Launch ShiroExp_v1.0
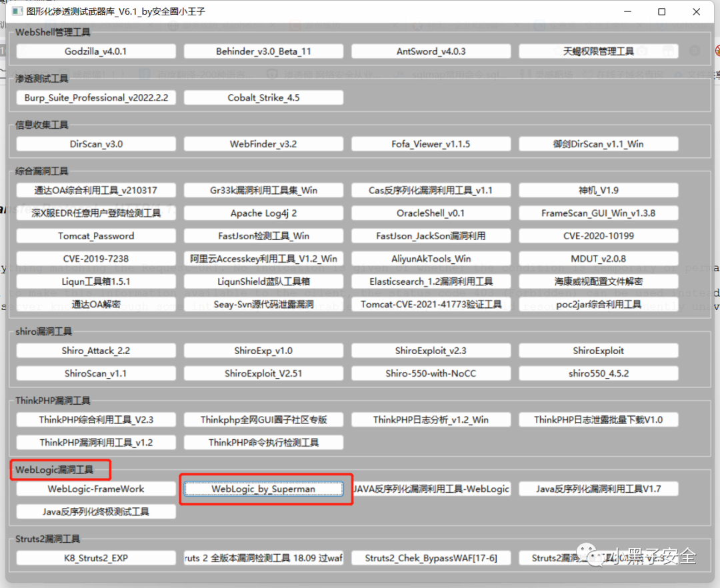 coord(263,351)
